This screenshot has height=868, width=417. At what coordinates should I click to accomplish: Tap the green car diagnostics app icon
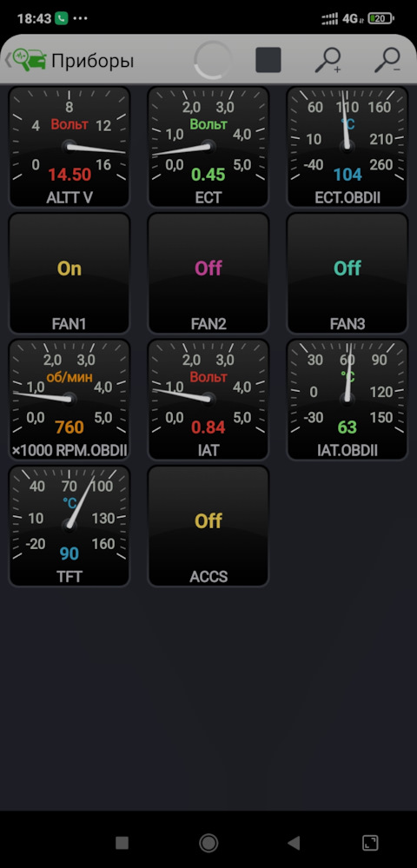click(x=30, y=60)
